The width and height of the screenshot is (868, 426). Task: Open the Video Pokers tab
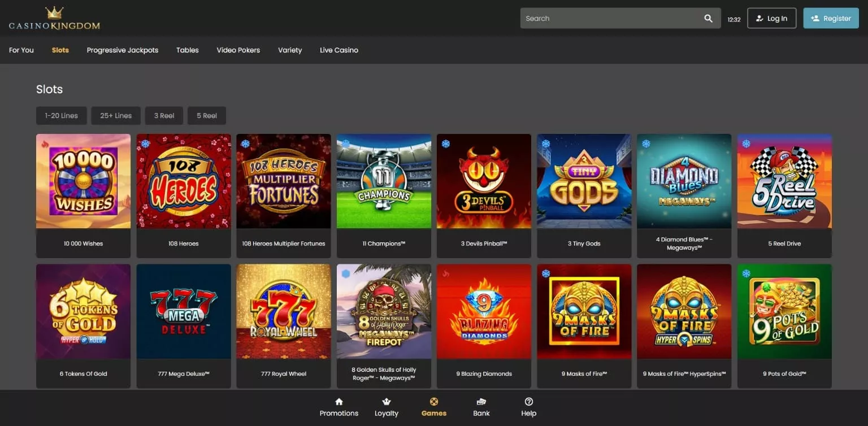tap(238, 50)
